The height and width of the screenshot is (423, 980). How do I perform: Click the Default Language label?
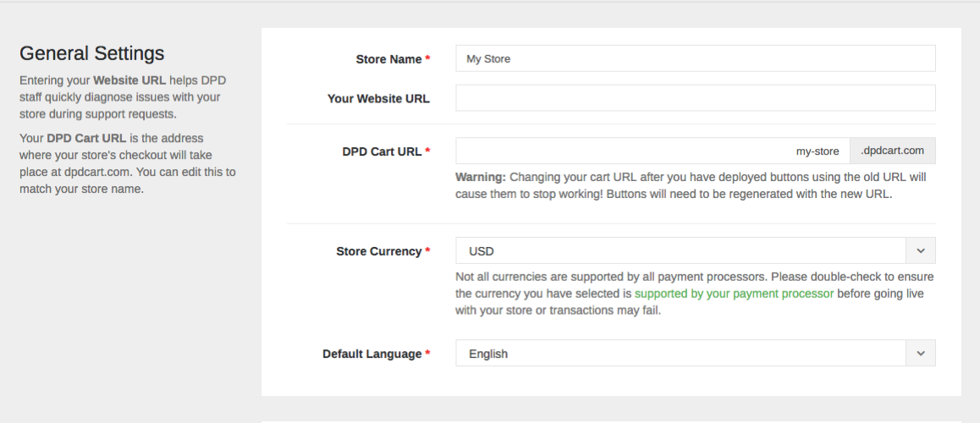[377, 354]
